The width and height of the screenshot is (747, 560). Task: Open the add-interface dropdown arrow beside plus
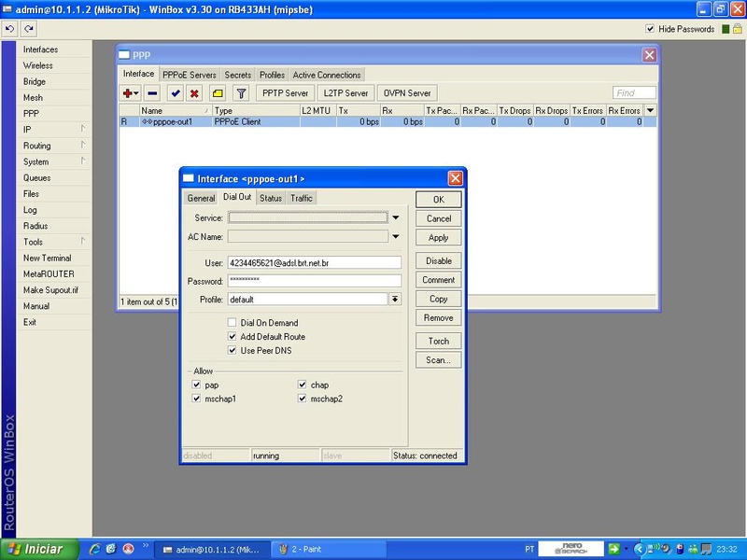(x=136, y=93)
